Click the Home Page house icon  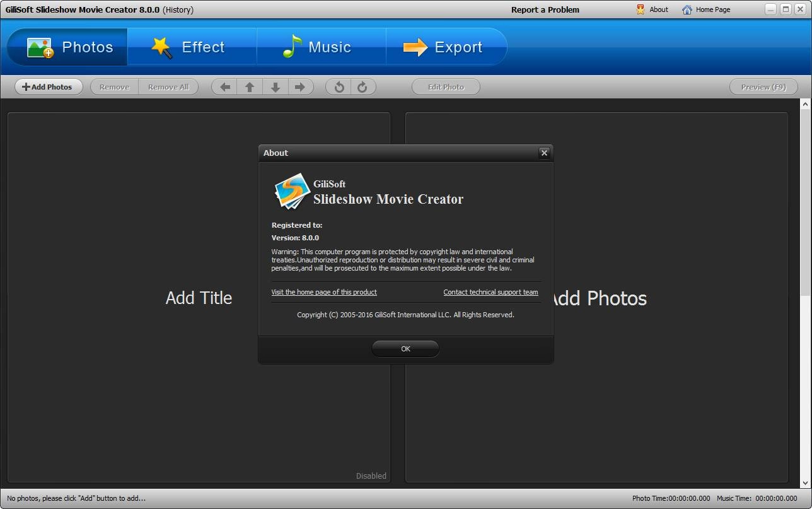point(687,9)
